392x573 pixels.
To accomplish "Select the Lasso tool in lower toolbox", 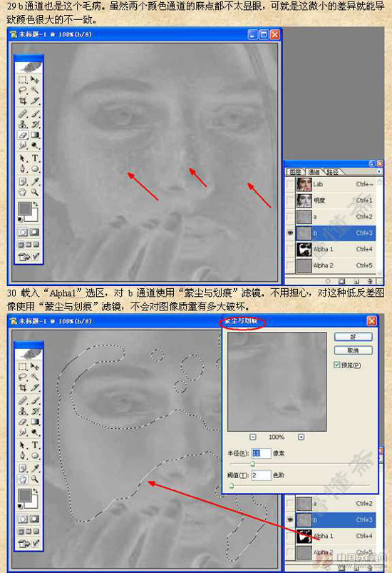I will tap(23, 377).
